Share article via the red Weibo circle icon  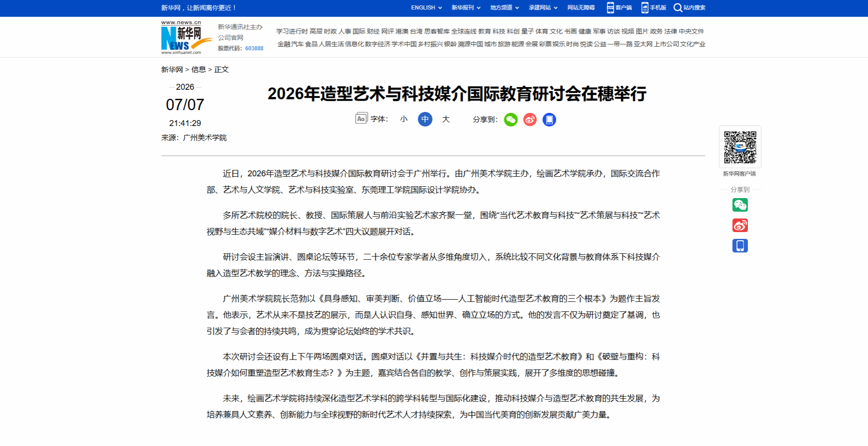[x=530, y=120]
